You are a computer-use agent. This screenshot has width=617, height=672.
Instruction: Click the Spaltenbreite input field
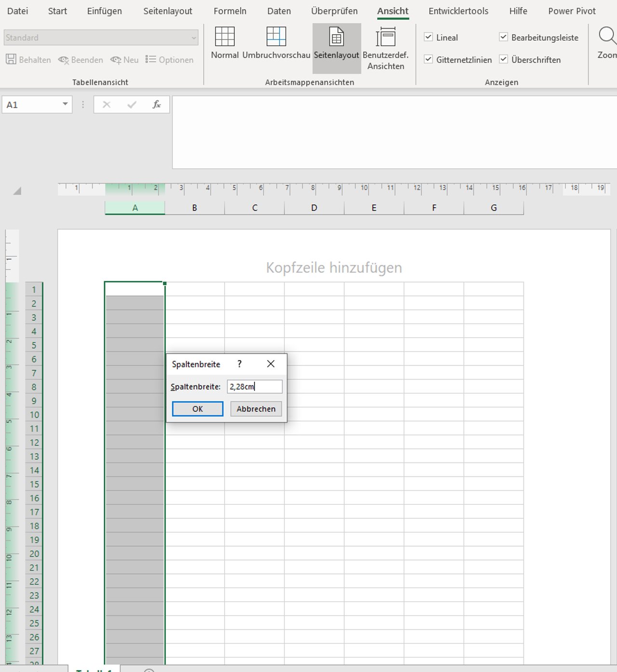click(255, 386)
